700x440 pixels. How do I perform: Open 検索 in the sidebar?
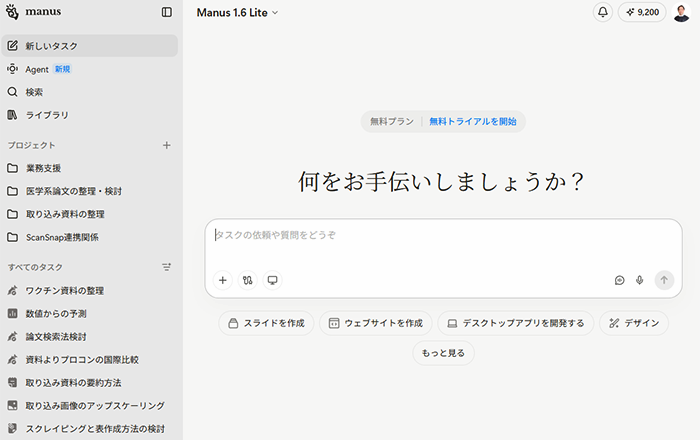point(90,92)
